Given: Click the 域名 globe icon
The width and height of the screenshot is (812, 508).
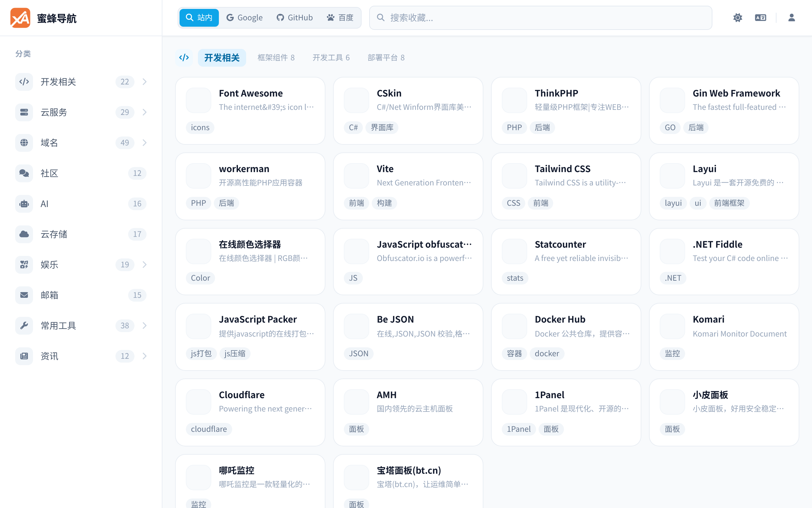Looking at the screenshot, I should click(x=24, y=143).
